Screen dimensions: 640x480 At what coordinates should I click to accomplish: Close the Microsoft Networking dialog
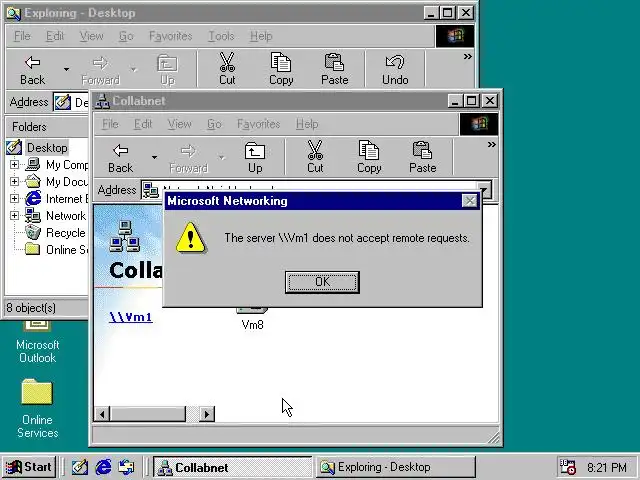tap(470, 201)
